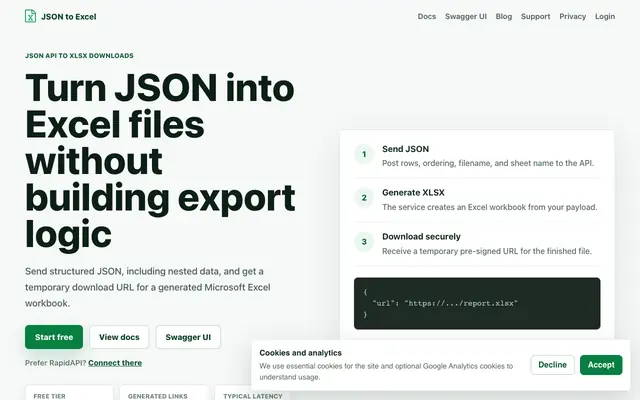The height and width of the screenshot is (400, 640).
Task: Click the Login link
Action: tap(605, 17)
